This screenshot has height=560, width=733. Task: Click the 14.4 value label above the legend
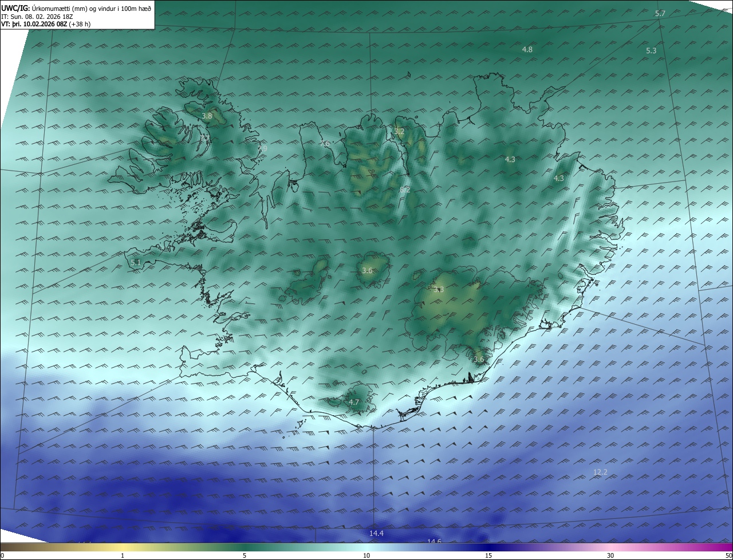376,534
